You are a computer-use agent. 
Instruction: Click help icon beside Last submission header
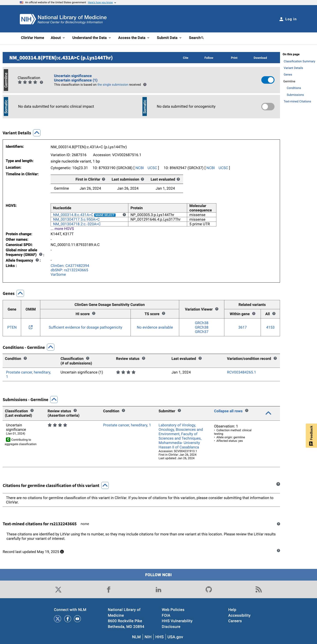pyautogui.click(x=142, y=179)
